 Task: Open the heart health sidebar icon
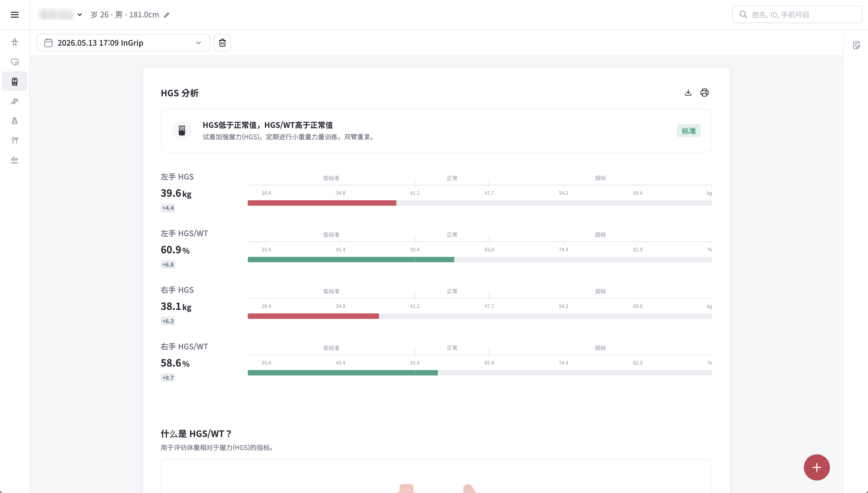click(x=15, y=62)
